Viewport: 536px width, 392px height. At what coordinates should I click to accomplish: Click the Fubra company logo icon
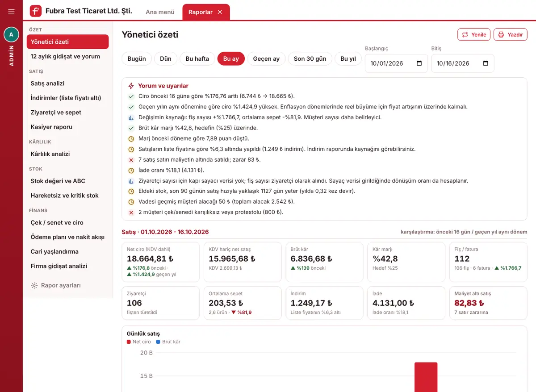36,11
